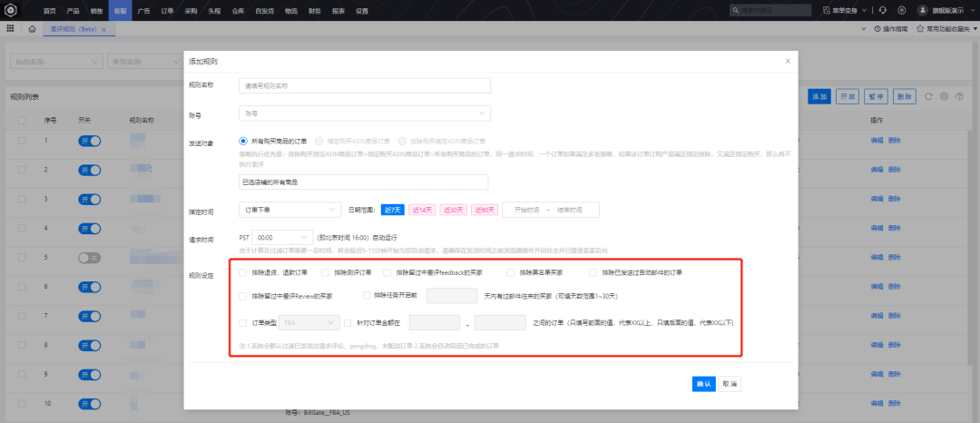Check 排除退货、退款订单 checkbox
980x423 pixels.
pos(242,272)
